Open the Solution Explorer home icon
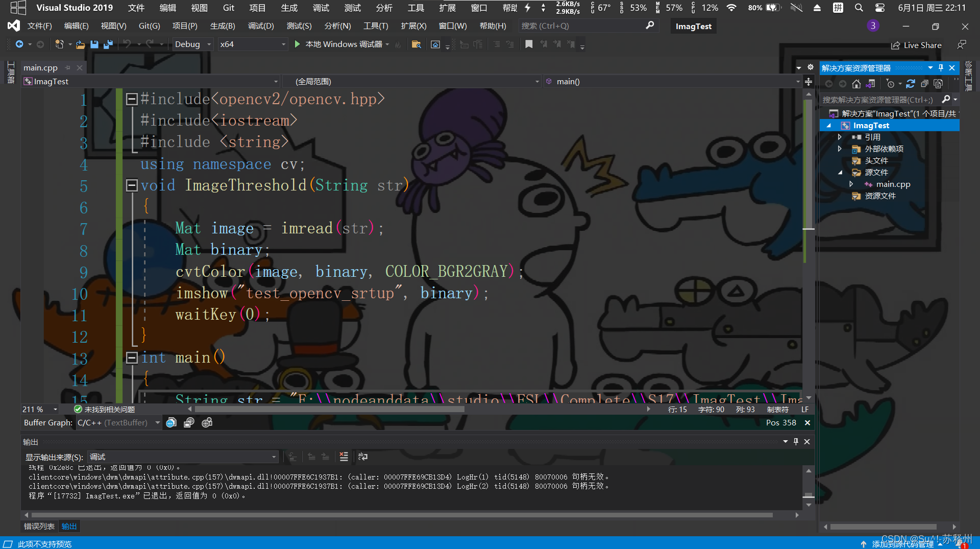This screenshot has width=980, height=549. (856, 84)
